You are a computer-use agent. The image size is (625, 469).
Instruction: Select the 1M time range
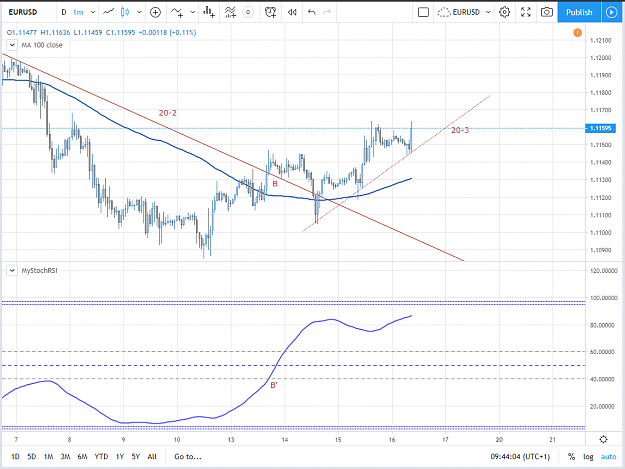[x=48, y=457]
